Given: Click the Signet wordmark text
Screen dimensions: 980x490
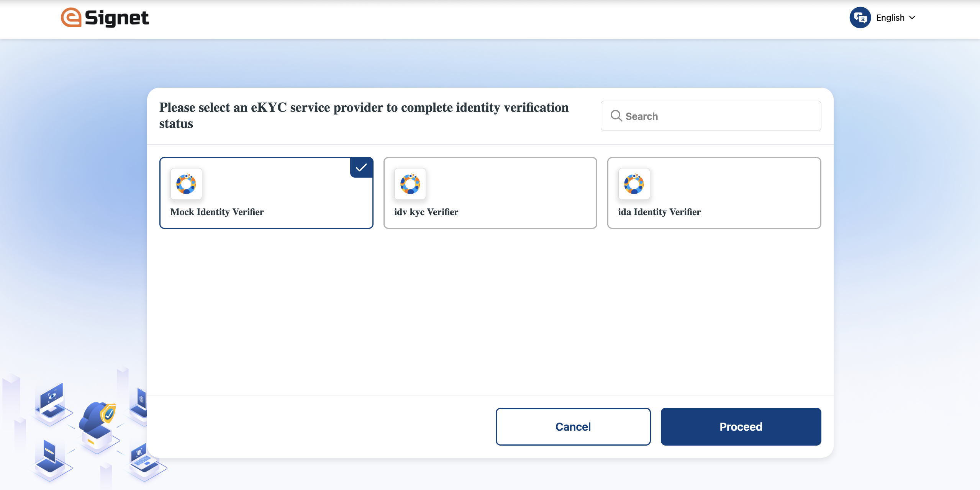Looking at the screenshot, I should click(x=117, y=18).
